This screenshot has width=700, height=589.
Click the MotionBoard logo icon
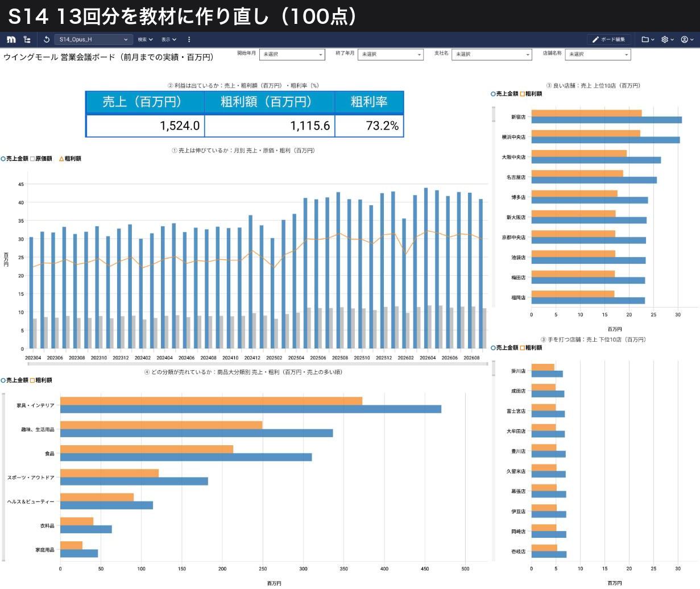point(11,39)
